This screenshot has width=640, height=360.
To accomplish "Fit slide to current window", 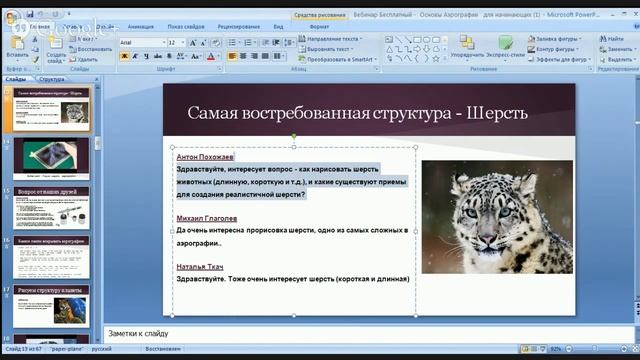I will tap(635, 349).
